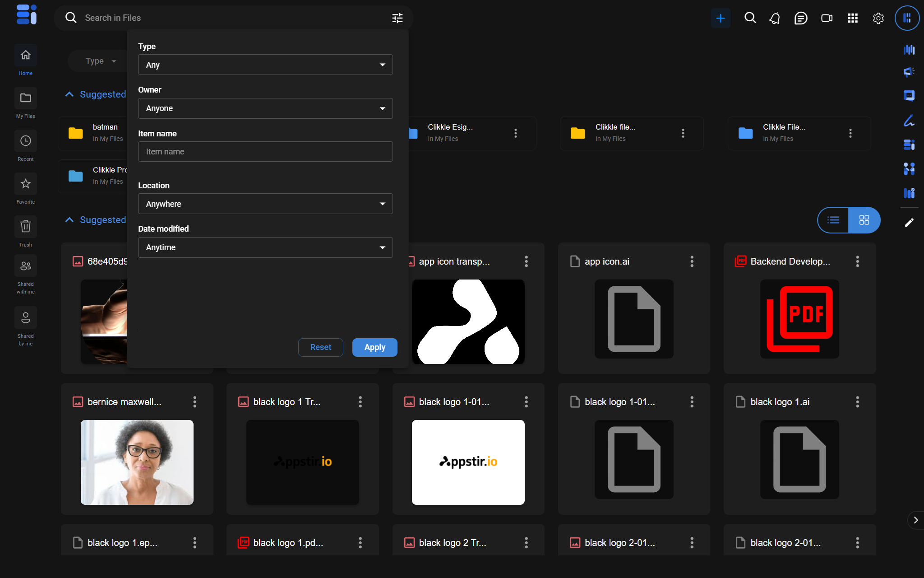924x578 pixels.
Task: Open the notifications bell icon
Action: tap(775, 18)
